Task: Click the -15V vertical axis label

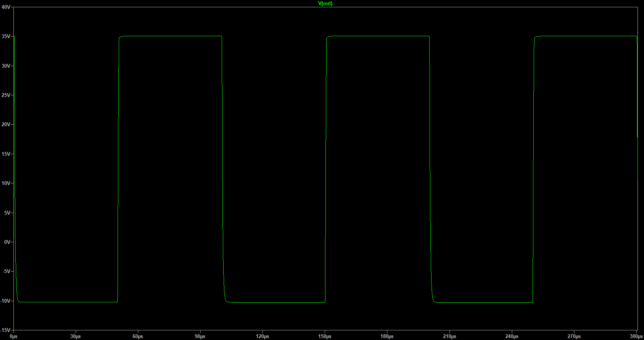Action: click(x=5, y=330)
